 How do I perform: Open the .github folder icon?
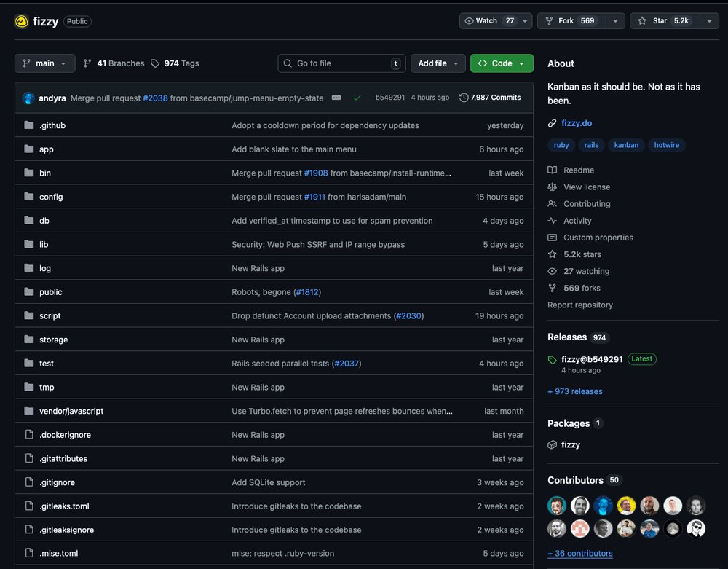29,125
